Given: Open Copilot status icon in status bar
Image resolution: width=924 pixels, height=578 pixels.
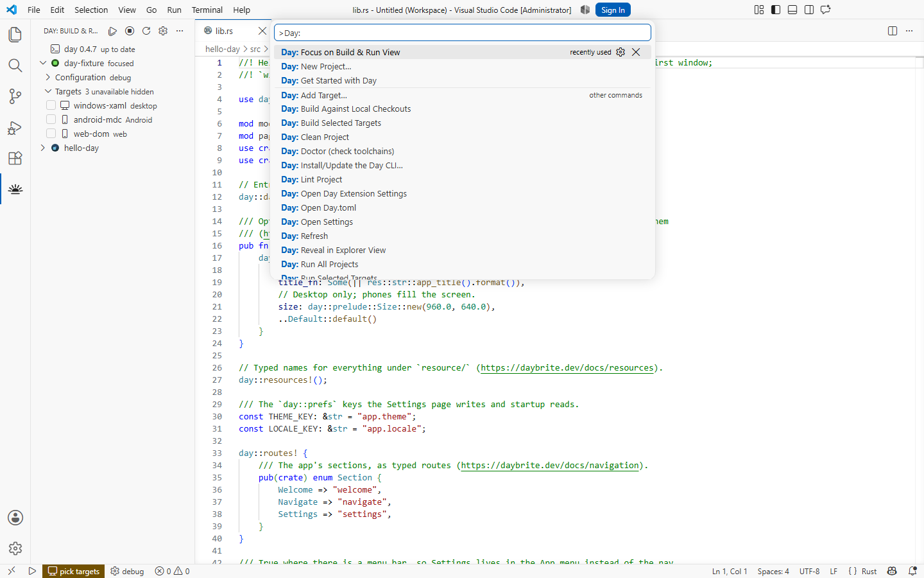Looking at the screenshot, I should tap(892, 571).
